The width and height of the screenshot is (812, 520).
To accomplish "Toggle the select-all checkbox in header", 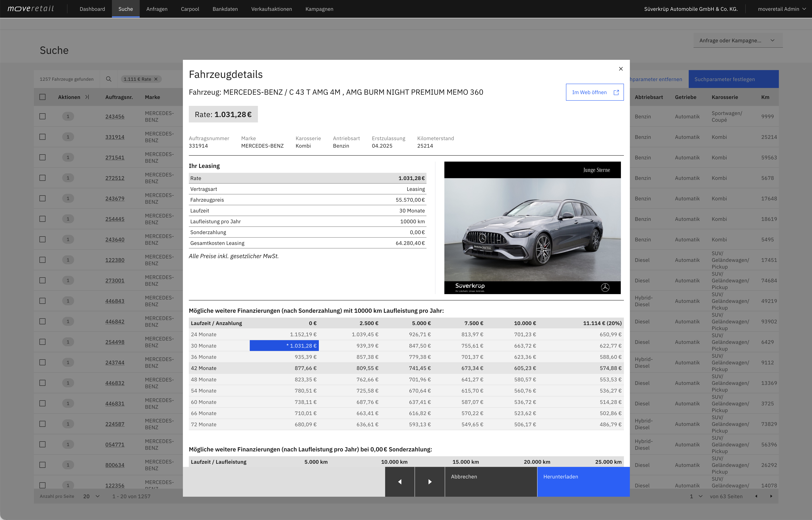I will pyautogui.click(x=42, y=97).
